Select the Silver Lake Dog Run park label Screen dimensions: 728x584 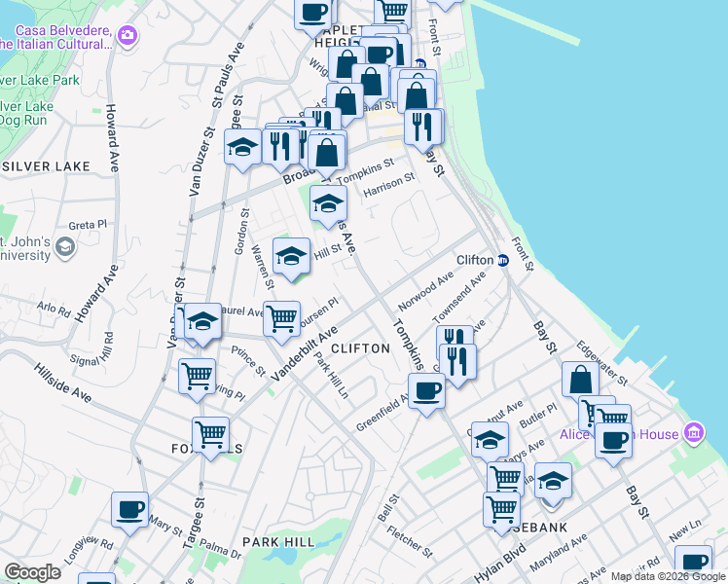point(26,113)
